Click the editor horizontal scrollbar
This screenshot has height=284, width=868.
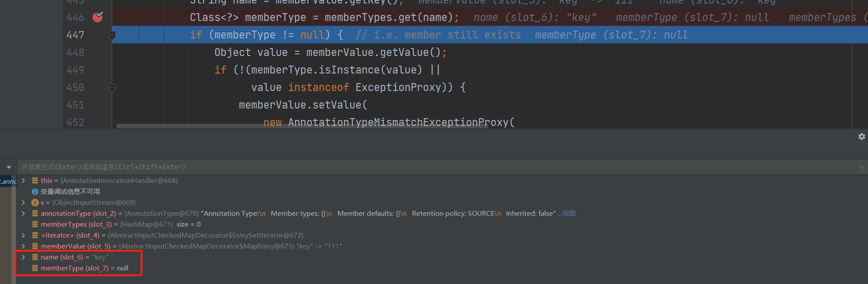tap(302, 126)
